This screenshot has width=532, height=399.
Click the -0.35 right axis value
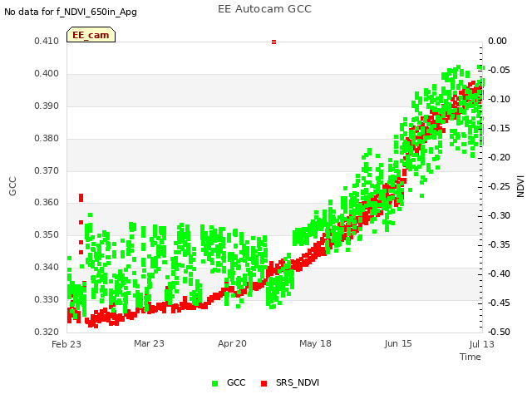(499, 244)
